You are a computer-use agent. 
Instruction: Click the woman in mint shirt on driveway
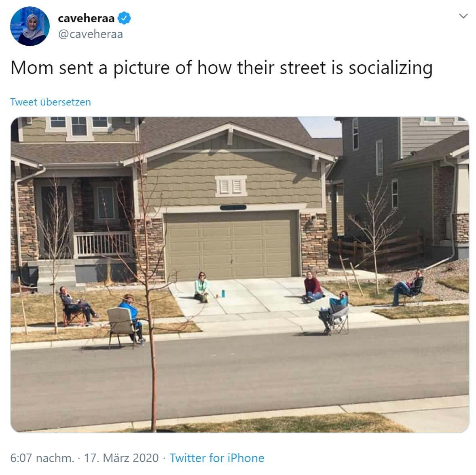coord(201,287)
